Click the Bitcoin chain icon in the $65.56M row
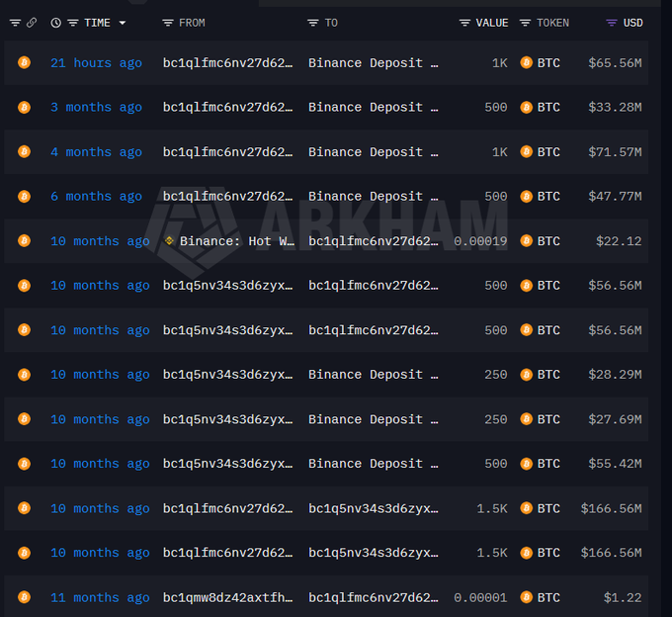This screenshot has width=672, height=617. tap(24, 62)
